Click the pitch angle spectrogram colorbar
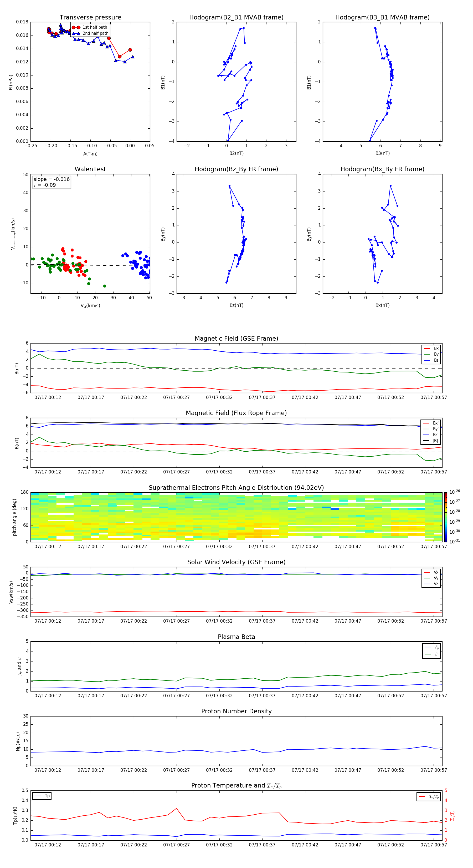 pyautogui.click(x=445, y=517)
